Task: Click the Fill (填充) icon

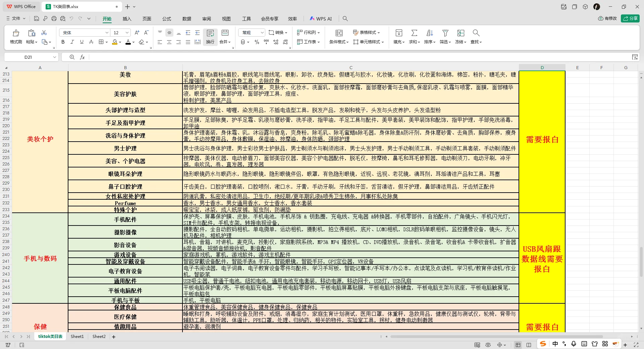Action: click(399, 33)
